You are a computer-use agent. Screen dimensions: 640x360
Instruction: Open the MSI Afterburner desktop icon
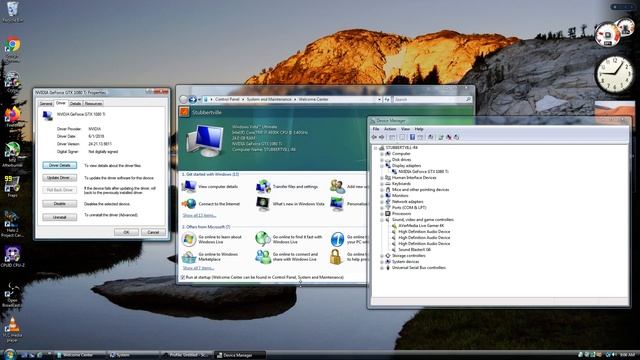click(x=13, y=153)
